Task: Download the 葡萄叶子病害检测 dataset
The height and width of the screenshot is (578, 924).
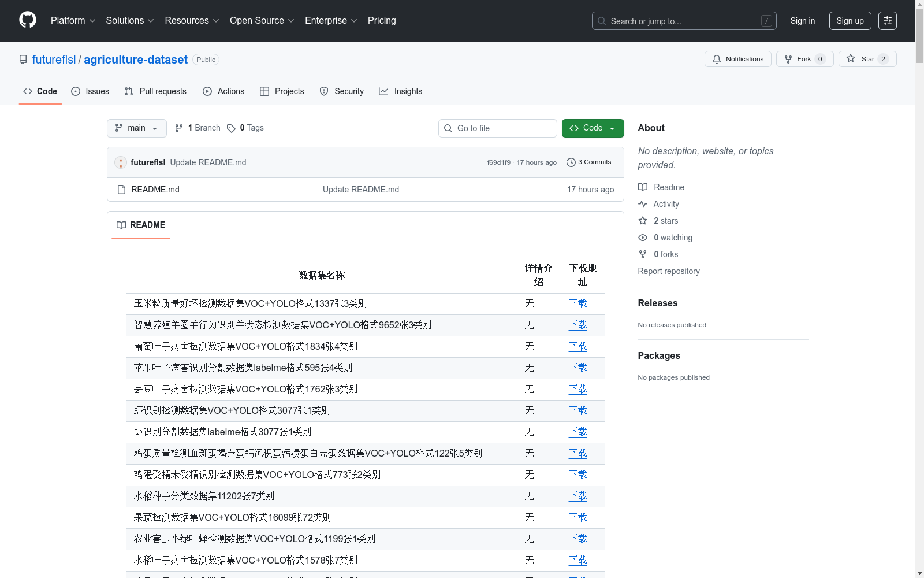Action: (578, 346)
